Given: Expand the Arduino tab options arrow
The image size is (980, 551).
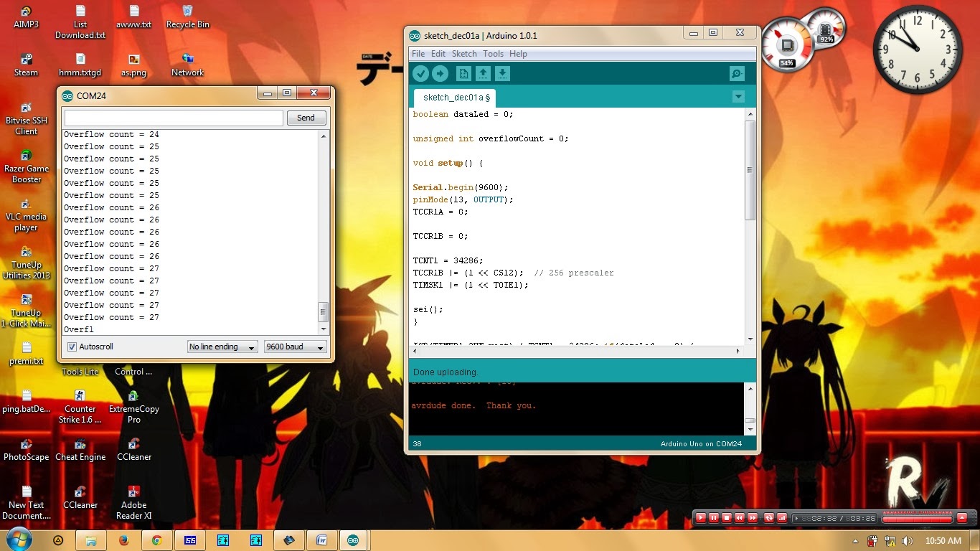Looking at the screenshot, I should (x=738, y=97).
